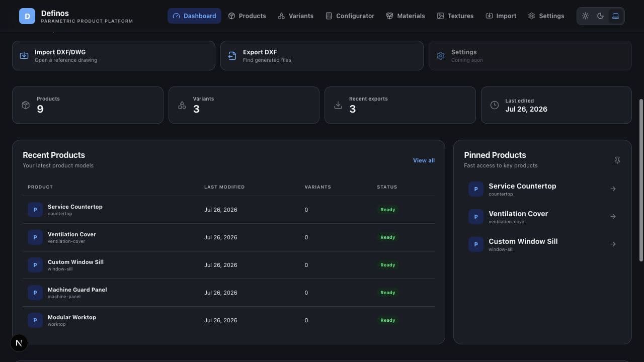The image size is (644, 362).
Task: Click the Recent exports download icon
Action: point(338,105)
